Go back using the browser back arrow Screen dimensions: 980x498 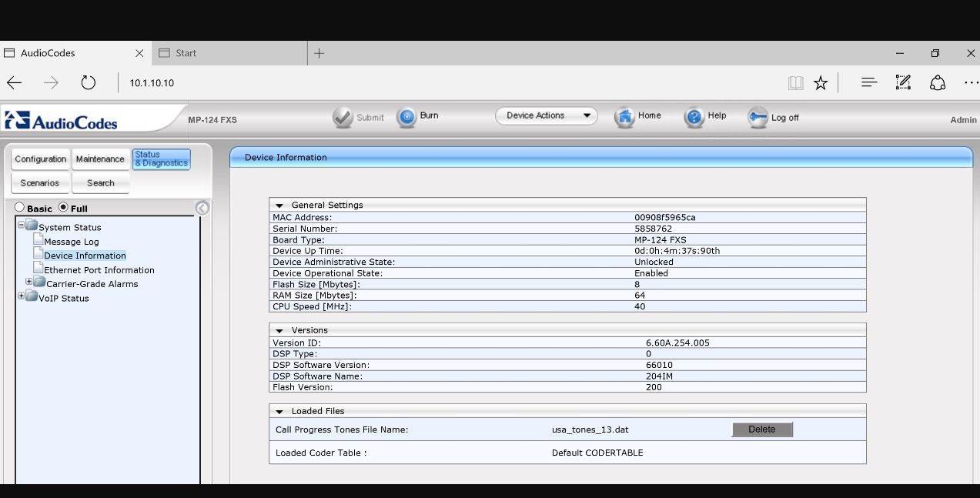click(x=15, y=83)
